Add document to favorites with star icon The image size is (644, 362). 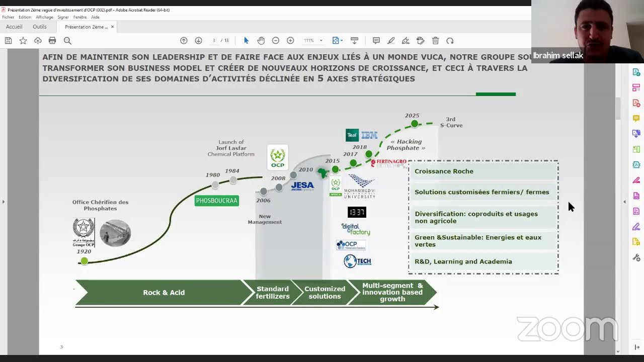23,41
